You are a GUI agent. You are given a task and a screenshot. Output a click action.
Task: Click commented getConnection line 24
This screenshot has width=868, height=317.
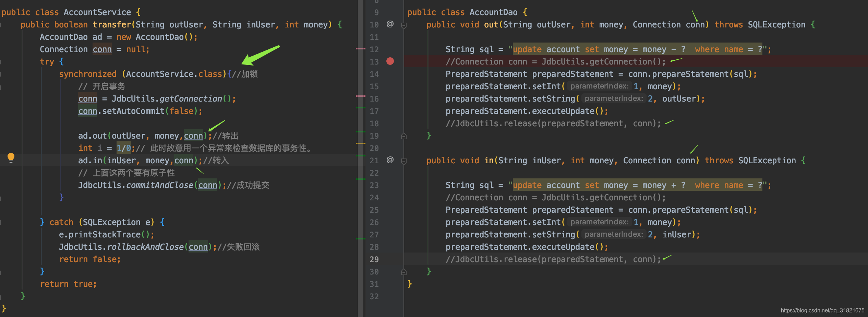(556, 198)
